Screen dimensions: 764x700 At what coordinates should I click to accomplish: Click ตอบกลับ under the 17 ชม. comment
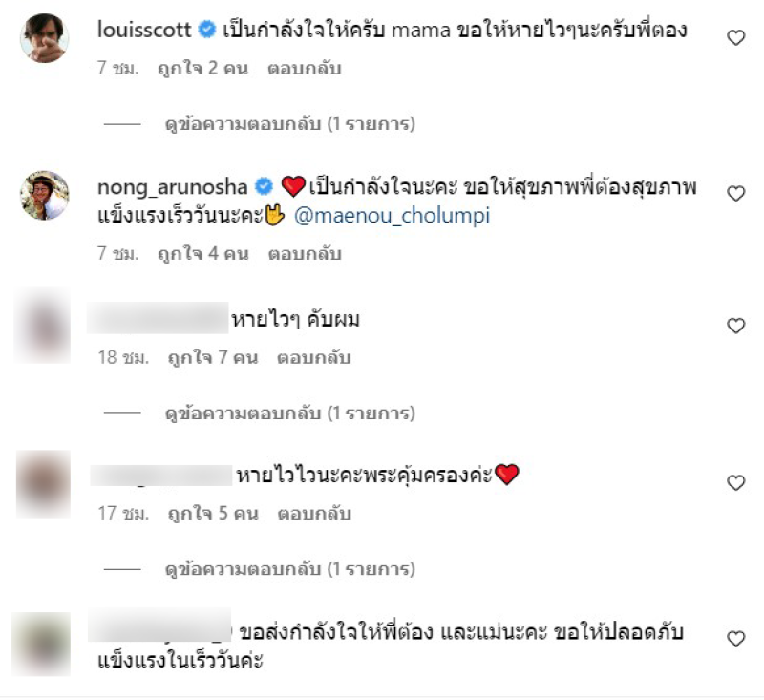coord(314,514)
